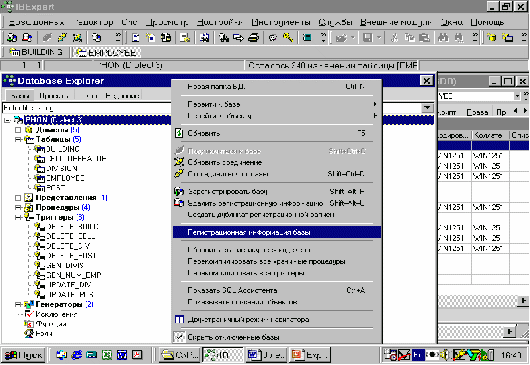Screen dimensions: 530x365
Task: Click the Word icon in taskbar quick launch
Action: coord(122,355)
